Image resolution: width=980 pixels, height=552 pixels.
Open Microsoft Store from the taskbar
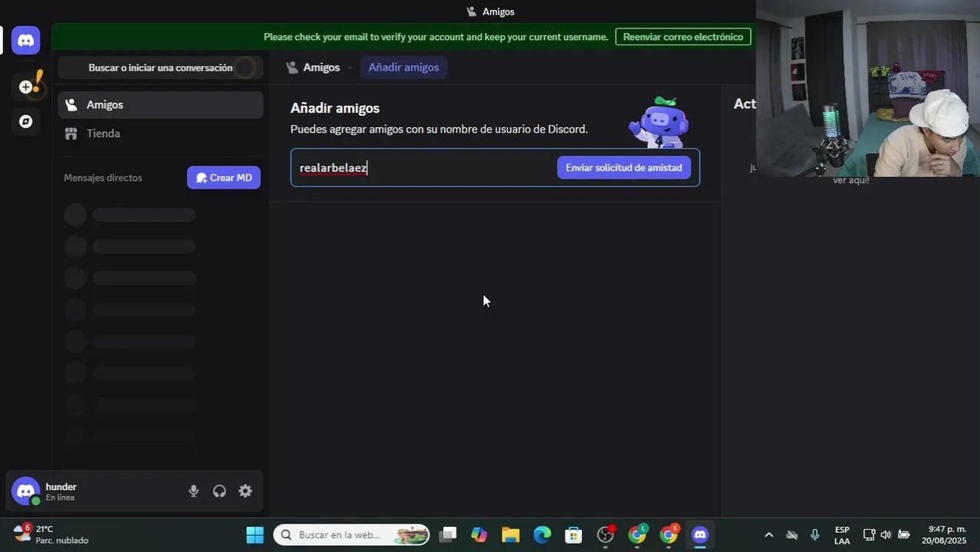pos(574,535)
